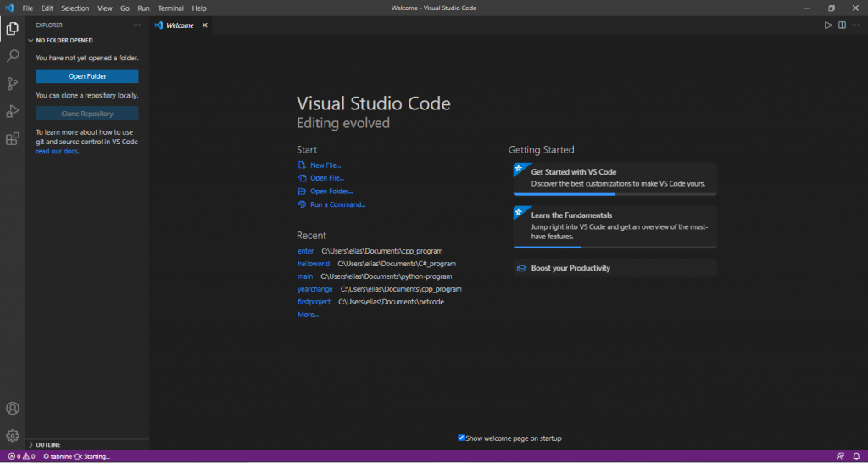This screenshot has height=463, width=868.
Task: Open the Accounts icon in activity bar
Action: 12,409
